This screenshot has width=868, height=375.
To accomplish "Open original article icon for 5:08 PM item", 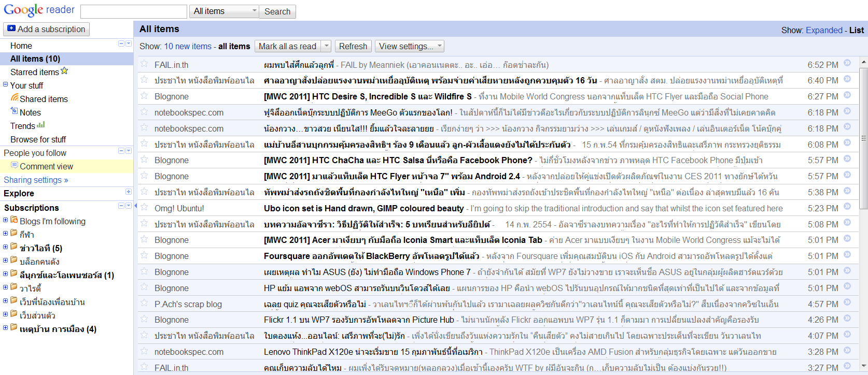I will tap(847, 222).
